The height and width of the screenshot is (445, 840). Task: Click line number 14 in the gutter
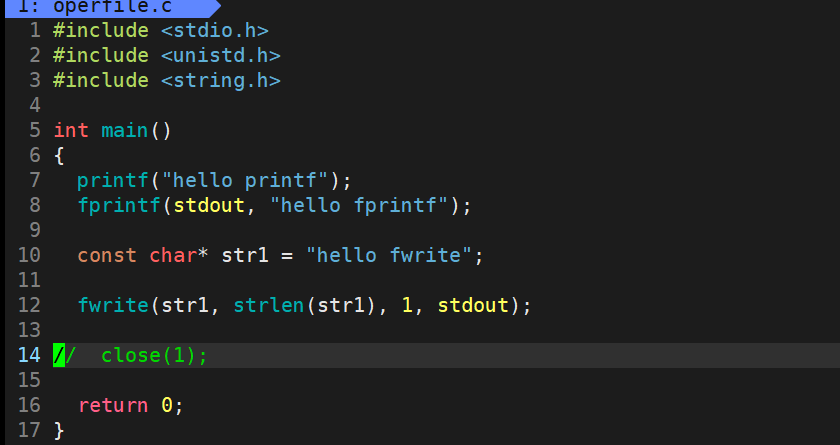coord(29,355)
